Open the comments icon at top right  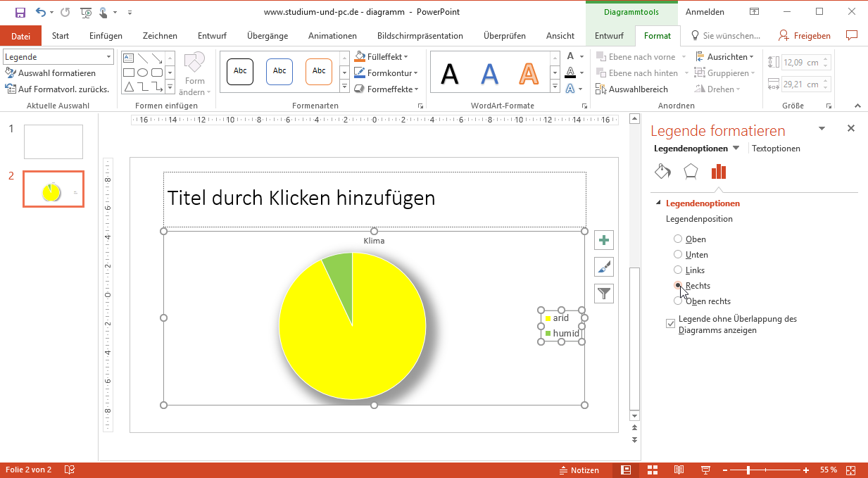click(x=852, y=35)
